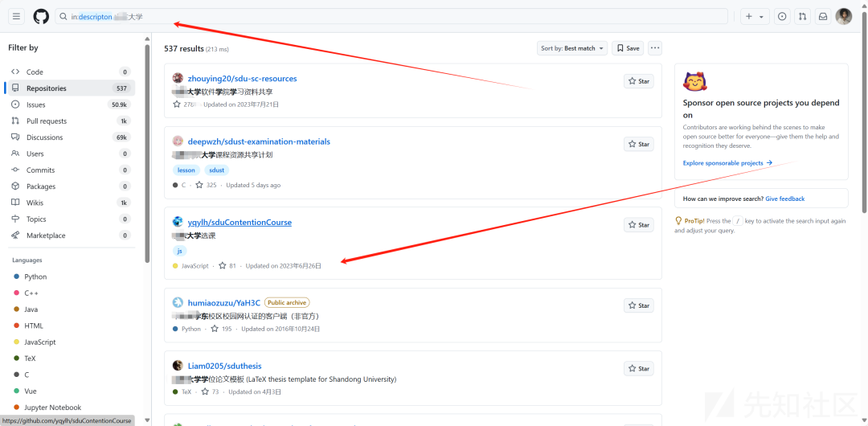The height and width of the screenshot is (426, 868).
Task: Go to GitHub home via Octocat logo
Action: [x=41, y=17]
